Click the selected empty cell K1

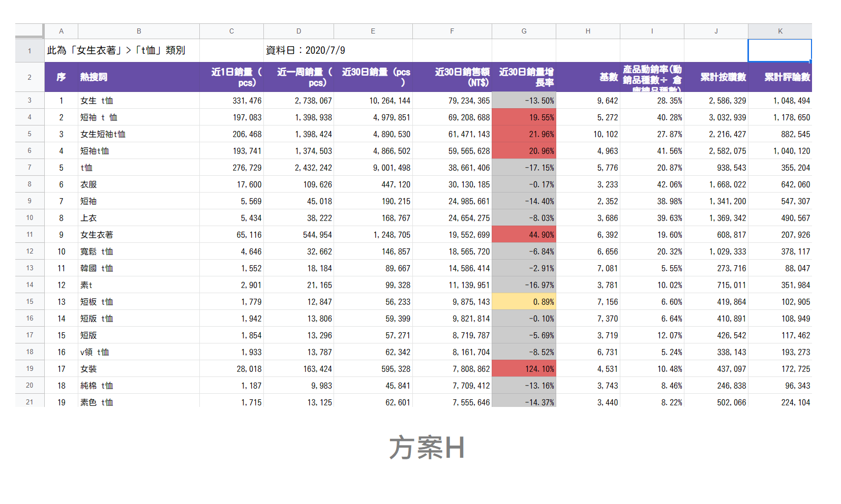(x=779, y=50)
